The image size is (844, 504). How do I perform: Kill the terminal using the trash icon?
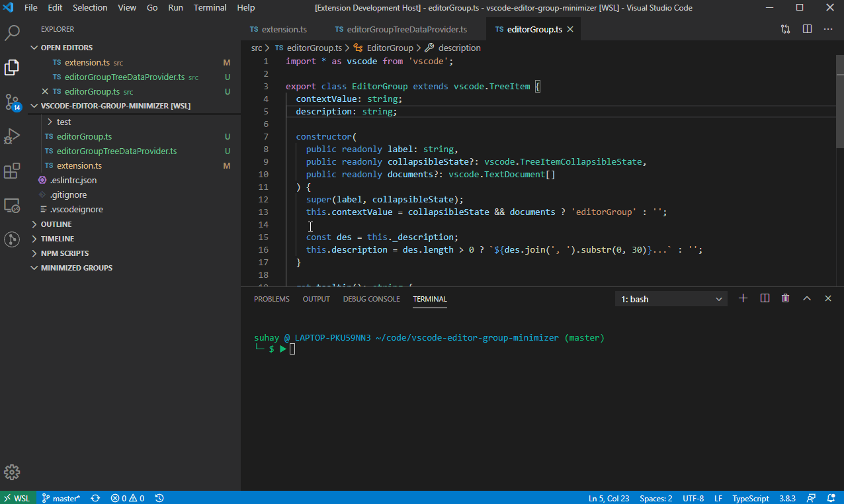pos(785,298)
